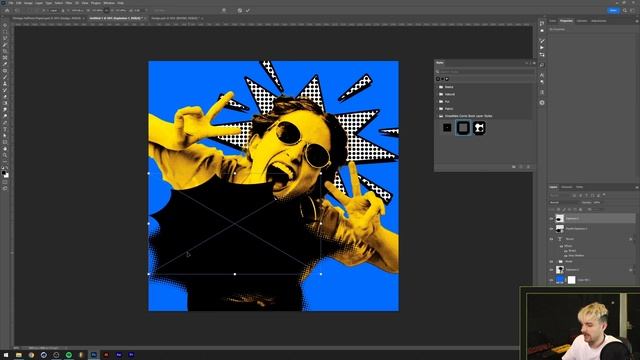Select the Eraser tool

pyautogui.click(x=5, y=97)
